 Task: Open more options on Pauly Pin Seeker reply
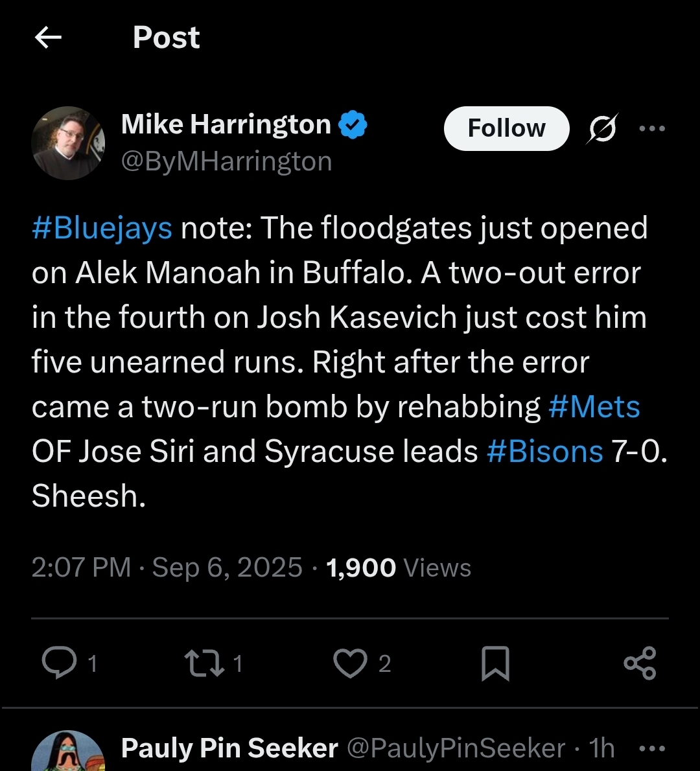652,749
